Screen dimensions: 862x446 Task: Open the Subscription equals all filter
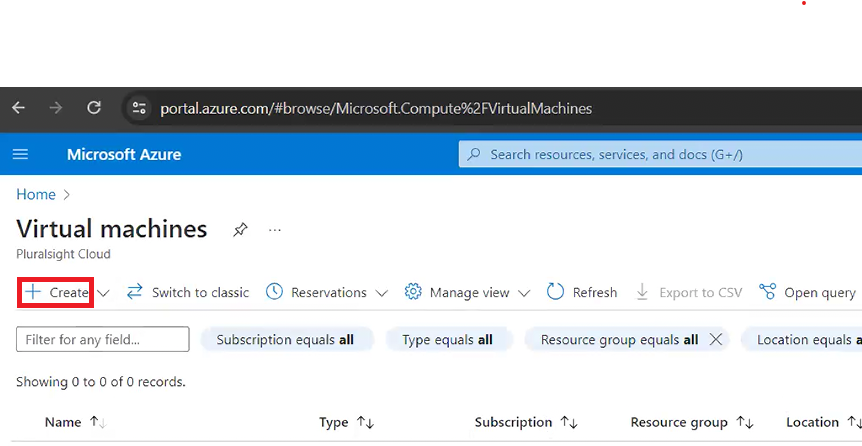285,340
